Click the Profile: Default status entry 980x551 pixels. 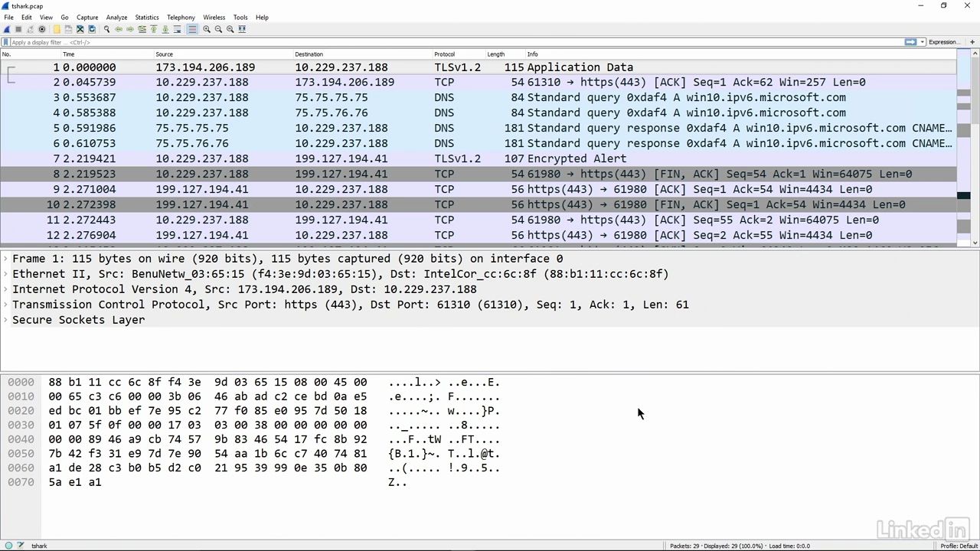point(959,546)
